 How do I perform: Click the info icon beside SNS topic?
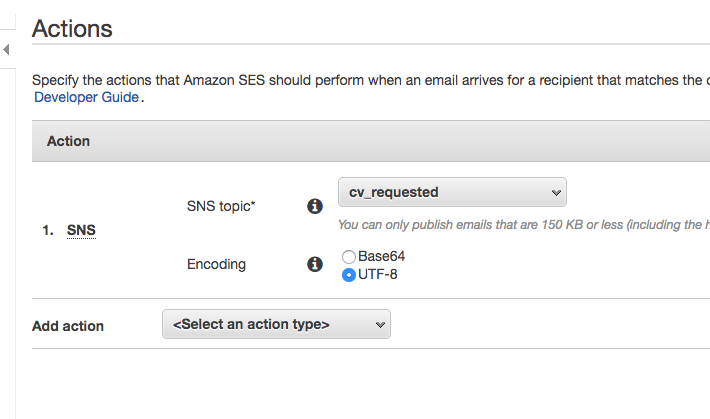tap(314, 206)
